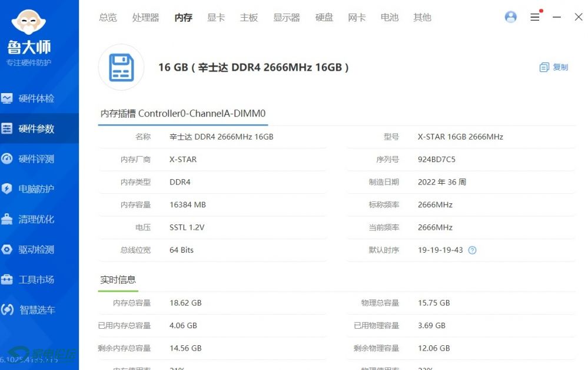Open 硬件评测 benchmark section
The height and width of the screenshot is (370, 588).
[x=39, y=158]
